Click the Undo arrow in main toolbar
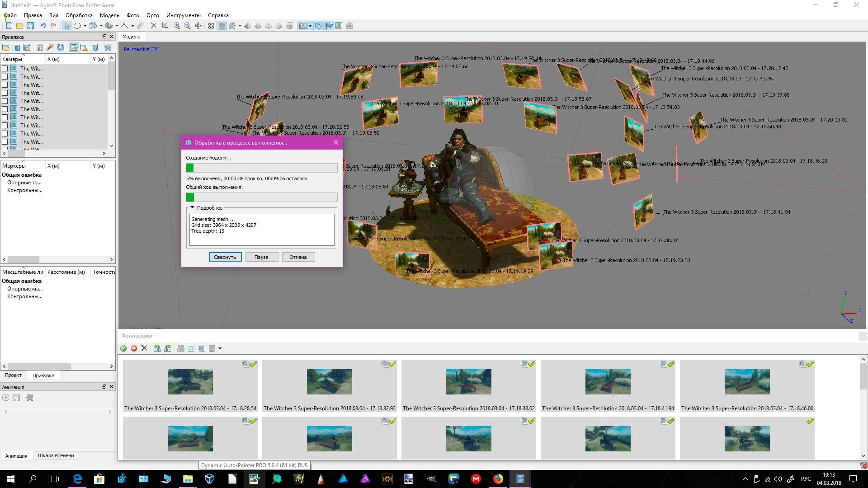The height and width of the screenshot is (488, 868). [x=43, y=26]
